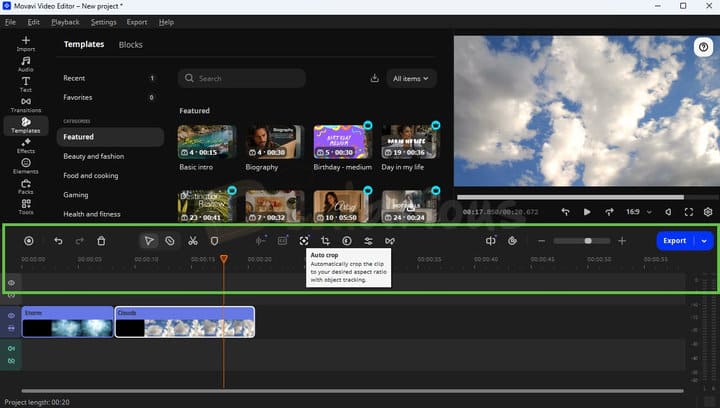Click the marker shield icon
This screenshot has width=720, height=408.
(x=214, y=241)
